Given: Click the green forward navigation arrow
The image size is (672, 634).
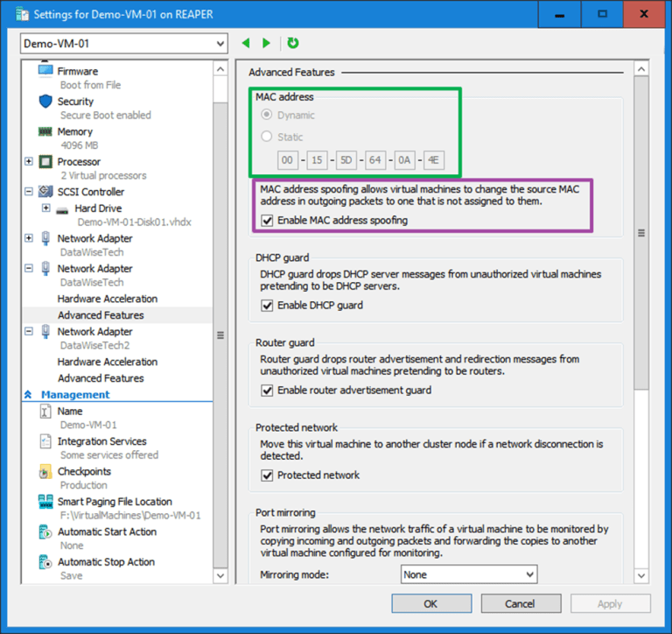Looking at the screenshot, I should click(x=266, y=43).
